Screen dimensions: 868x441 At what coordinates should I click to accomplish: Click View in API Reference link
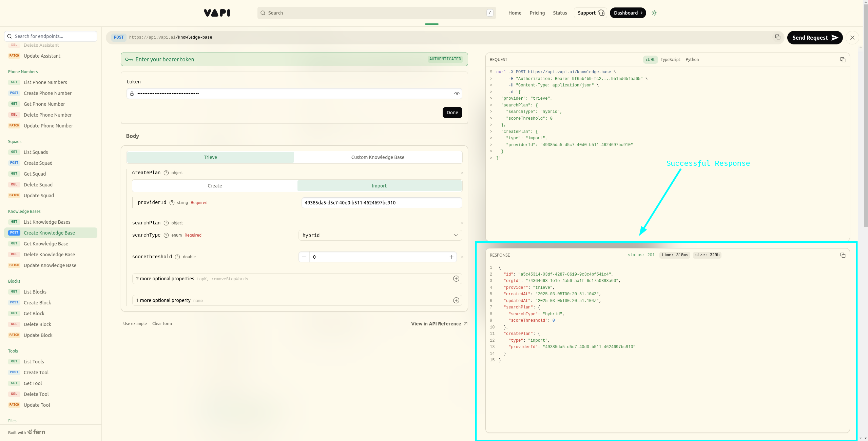click(x=439, y=324)
